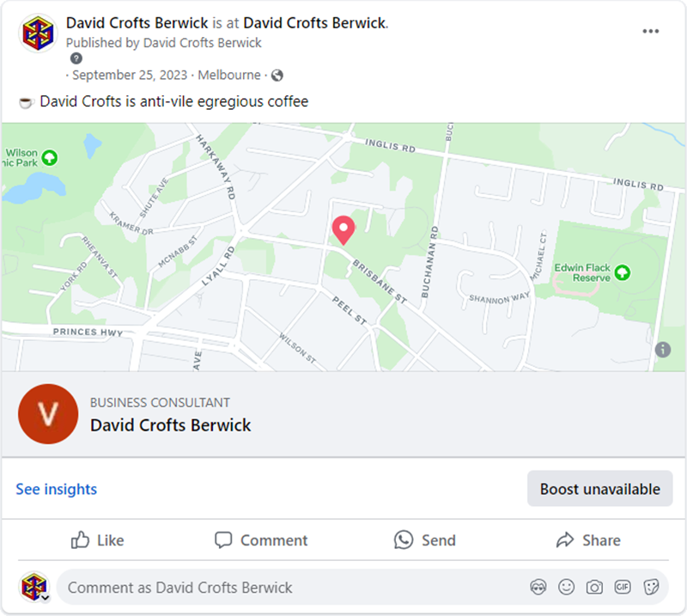Click the red location pin on map
The image size is (687, 616).
pos(343,230)
